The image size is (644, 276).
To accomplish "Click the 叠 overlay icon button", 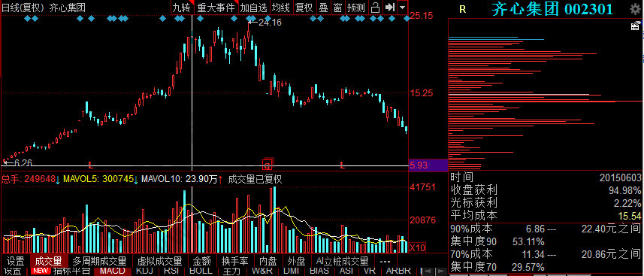I will coord(324,7).
